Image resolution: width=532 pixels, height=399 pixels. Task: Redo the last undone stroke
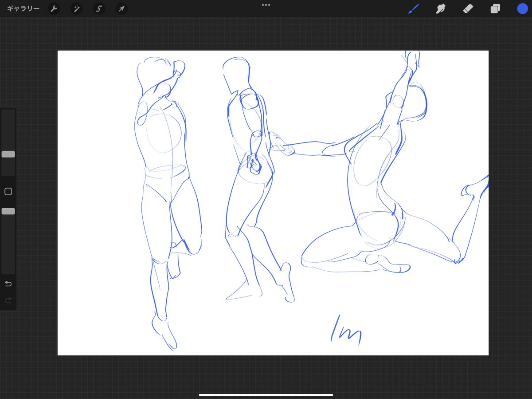coord(8,300)
